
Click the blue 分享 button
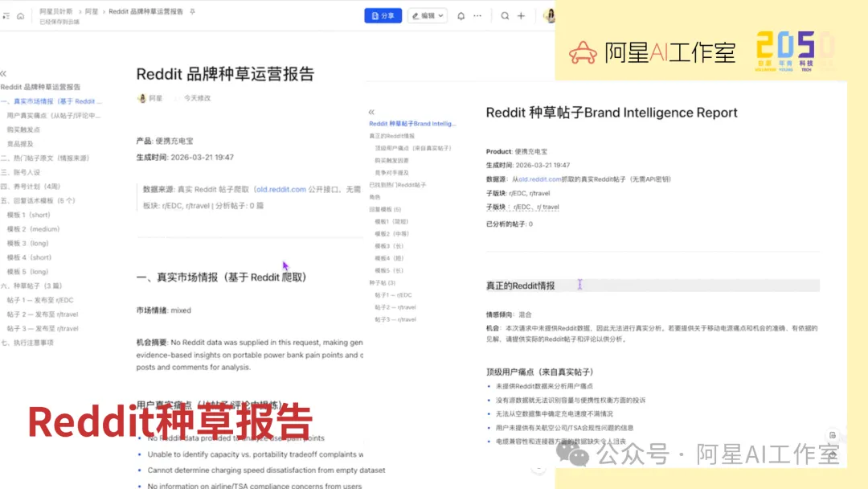(x=383, y=16)
